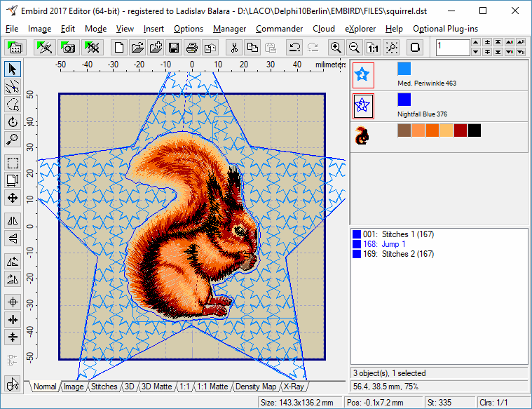532x409 pixels.
Task: Zoom in with the magnifier plus icon
Action: 336,48
